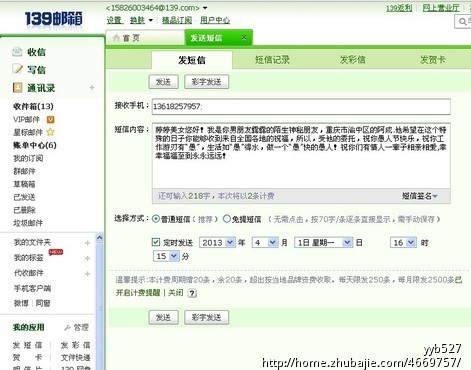Open the month dropdown showing 4
The height and width of the screenshot is (370, 471).
click(265, 242)
